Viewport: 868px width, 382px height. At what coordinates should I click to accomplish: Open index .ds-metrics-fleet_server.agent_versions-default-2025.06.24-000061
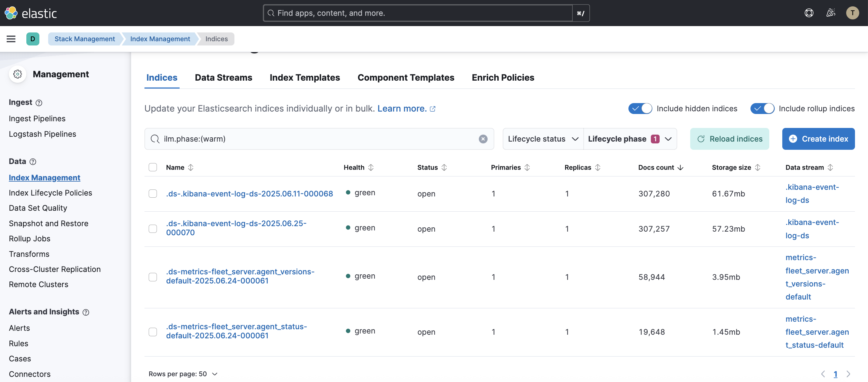pos(240,276)
